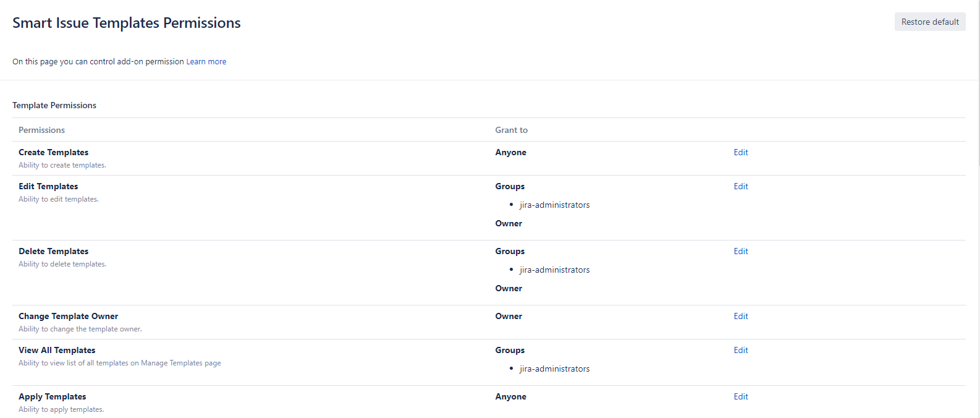This screenshot has width=980, height=418.
Task: Select jira-administrators under Edit Templates
Action: coord(554,205)
